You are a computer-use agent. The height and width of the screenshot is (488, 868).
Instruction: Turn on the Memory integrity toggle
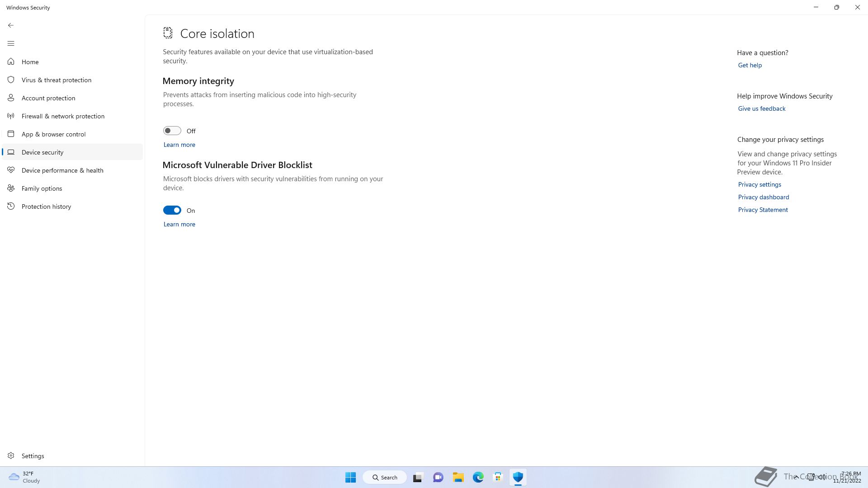point(172,131)
